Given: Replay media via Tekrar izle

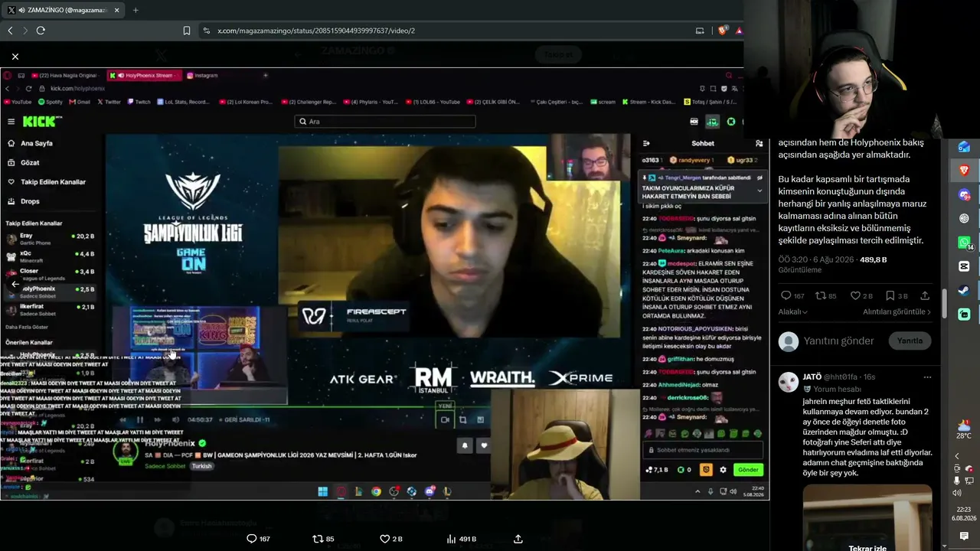Looking at the screenshot, I should click(x=867, y=548).
